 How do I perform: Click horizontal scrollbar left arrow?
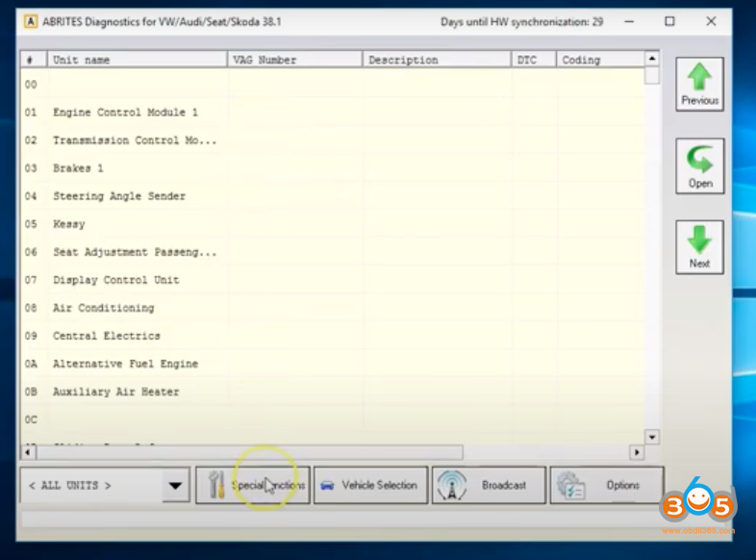(x=28, y=452)
